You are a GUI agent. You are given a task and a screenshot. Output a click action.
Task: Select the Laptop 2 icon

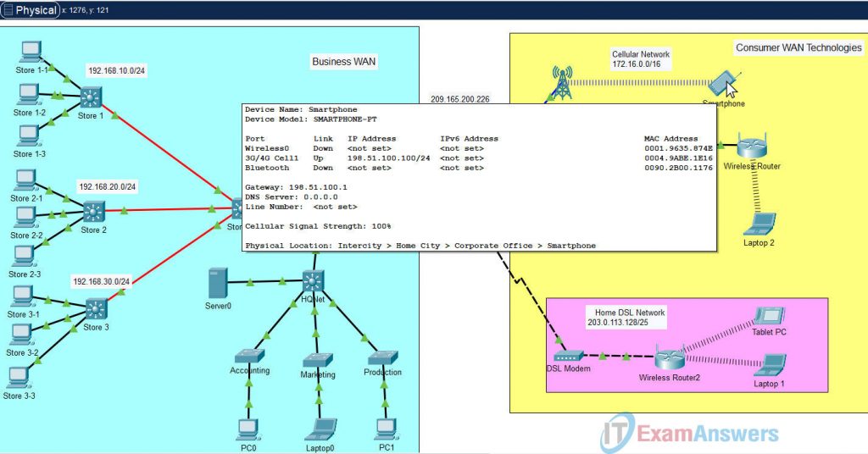(759, 224)
